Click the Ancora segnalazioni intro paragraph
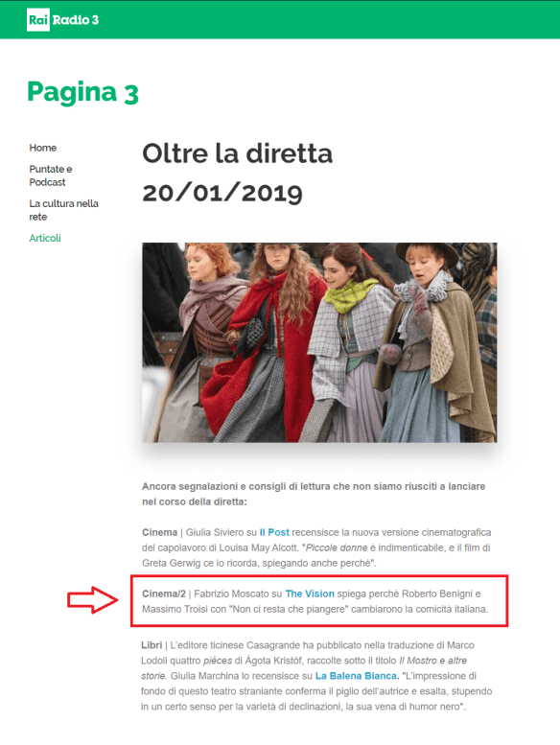 click(314, 494)
